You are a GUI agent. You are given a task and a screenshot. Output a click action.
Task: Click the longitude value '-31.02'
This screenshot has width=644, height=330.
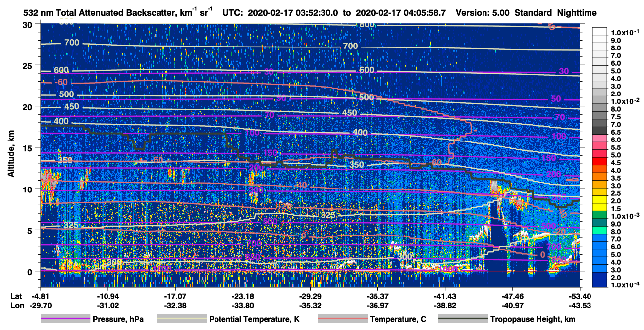coord(107,305)
